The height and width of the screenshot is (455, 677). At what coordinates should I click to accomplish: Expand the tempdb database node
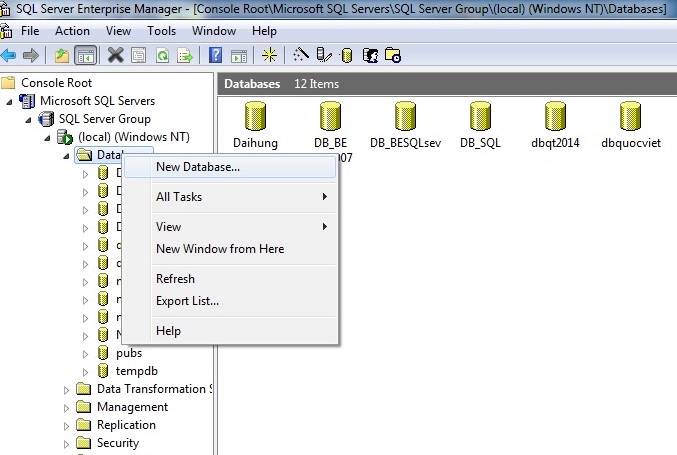point(85,372)
